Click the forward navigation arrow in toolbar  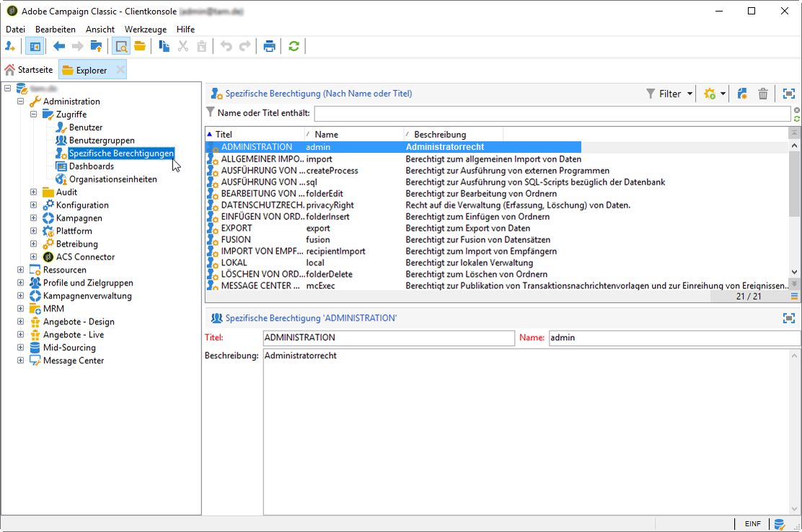pyautogui.click(x=77, y=47)
